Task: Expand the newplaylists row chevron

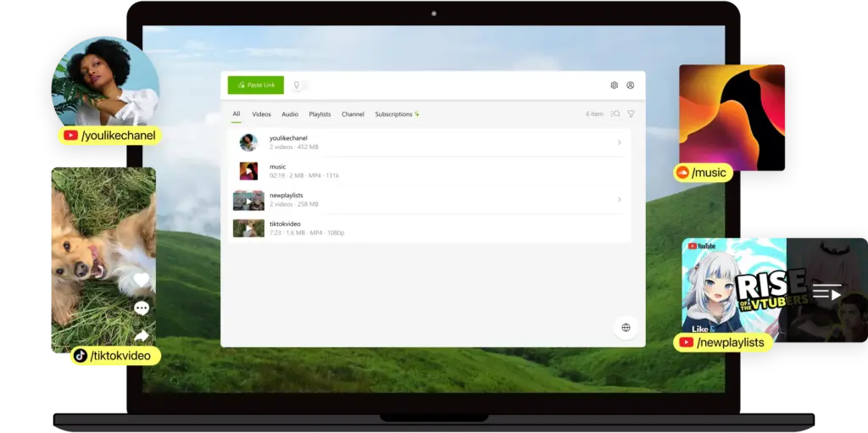Action: click(x=620, y=199)
